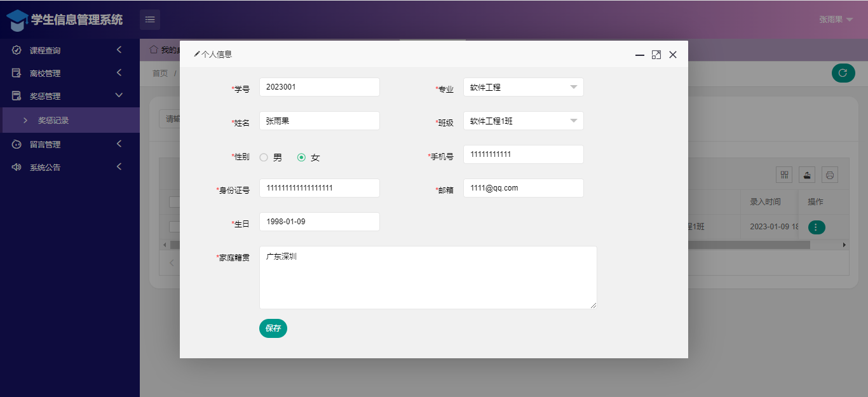Maximize the 个人信息 dialog

click(656, 55)
